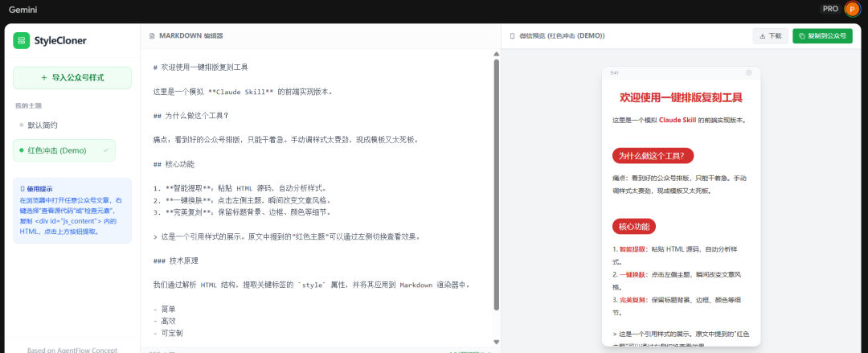
Task: Click editor line '## 为什么做这个工具？'
Action: pos(191,116)
